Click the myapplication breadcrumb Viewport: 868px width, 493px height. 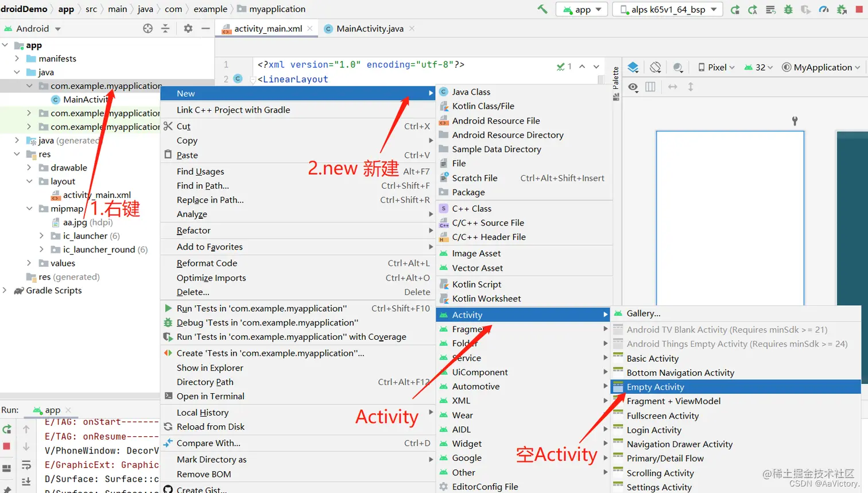coord(272,9)
